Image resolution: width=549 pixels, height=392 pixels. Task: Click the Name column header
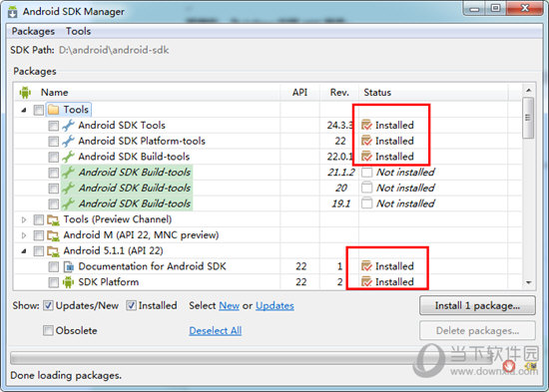[54, 93]
